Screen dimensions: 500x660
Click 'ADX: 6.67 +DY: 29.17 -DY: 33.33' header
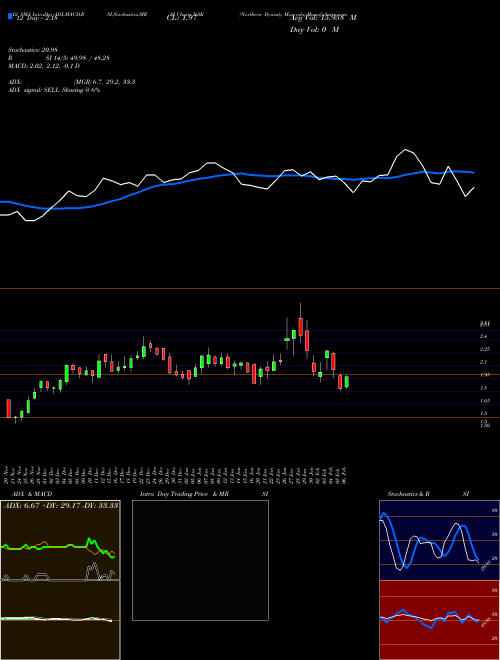tap(61, 506)
